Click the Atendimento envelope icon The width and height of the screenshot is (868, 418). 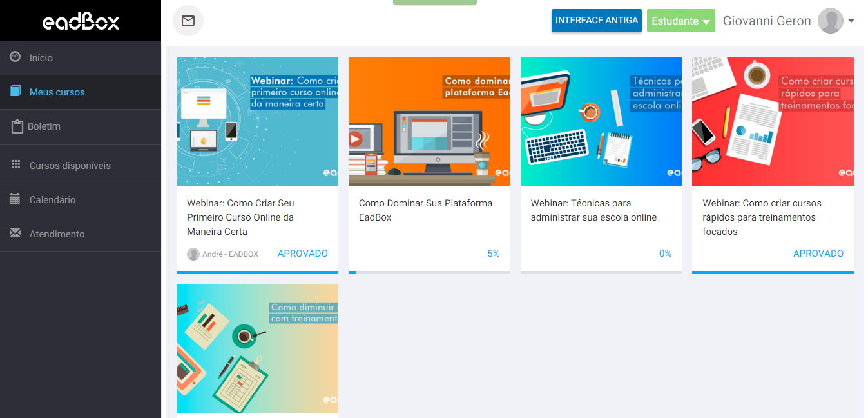point(15,232)
